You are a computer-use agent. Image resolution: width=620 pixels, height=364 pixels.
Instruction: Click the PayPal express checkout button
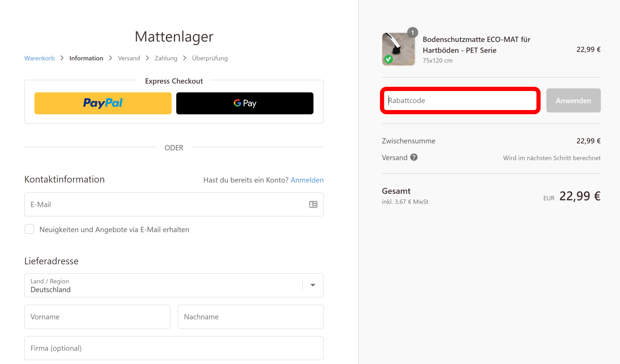(x=103, y=103)
